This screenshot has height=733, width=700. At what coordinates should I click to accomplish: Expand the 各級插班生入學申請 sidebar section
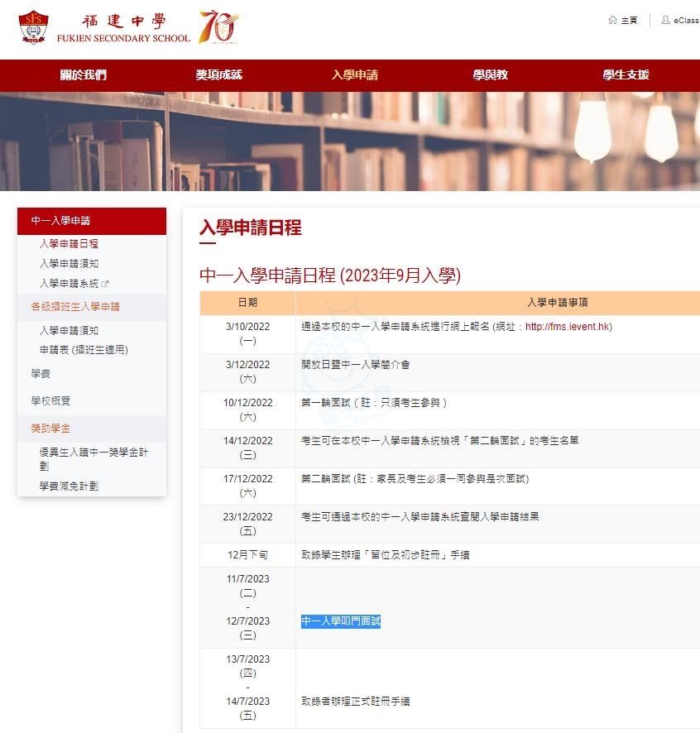pos(75,307)
